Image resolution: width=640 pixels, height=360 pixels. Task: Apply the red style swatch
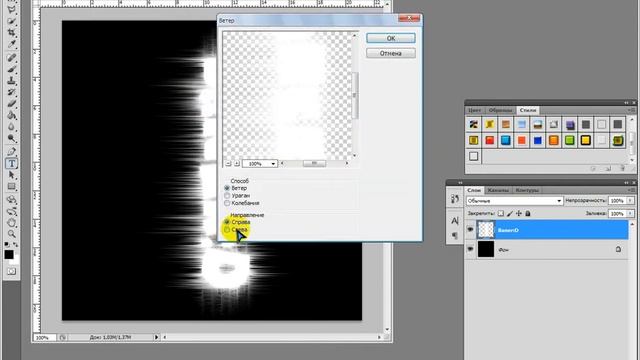[489, 140]
